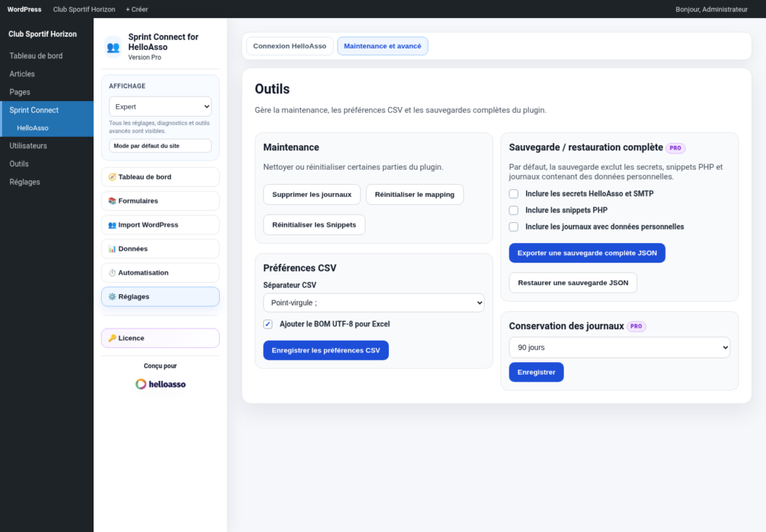Check Inclure les journaux avec données personnelles
The image size is (766, 532).
513,227
